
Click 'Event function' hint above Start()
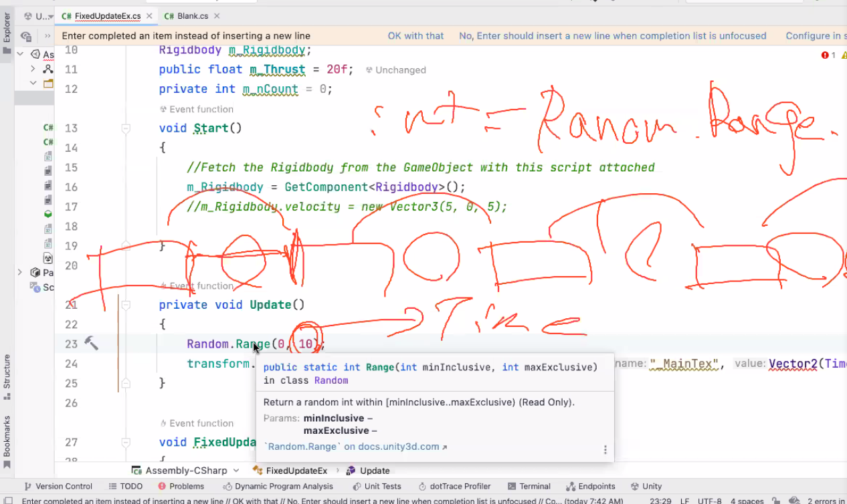click(x=197, y=109)
